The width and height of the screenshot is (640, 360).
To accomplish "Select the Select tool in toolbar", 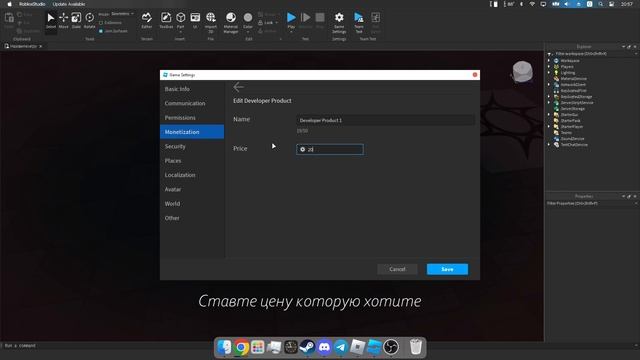I will click(x=51, y=20).
